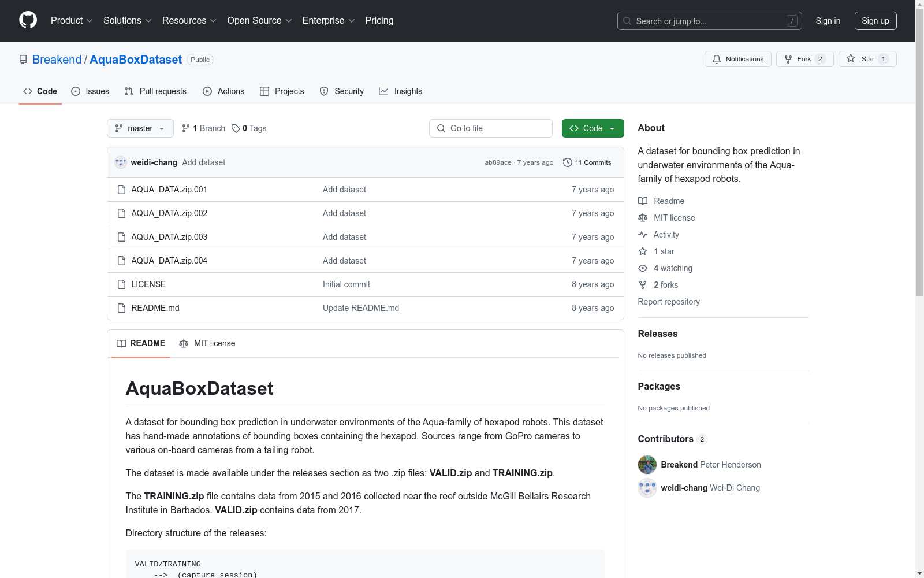
Task: Open the green Code dropdown button
Action: pyautogui.click(x=593, y=128)
